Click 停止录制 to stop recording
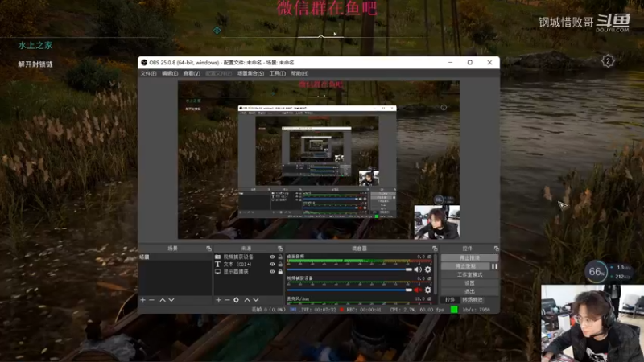644x362 pixels. tap(465, 266)
